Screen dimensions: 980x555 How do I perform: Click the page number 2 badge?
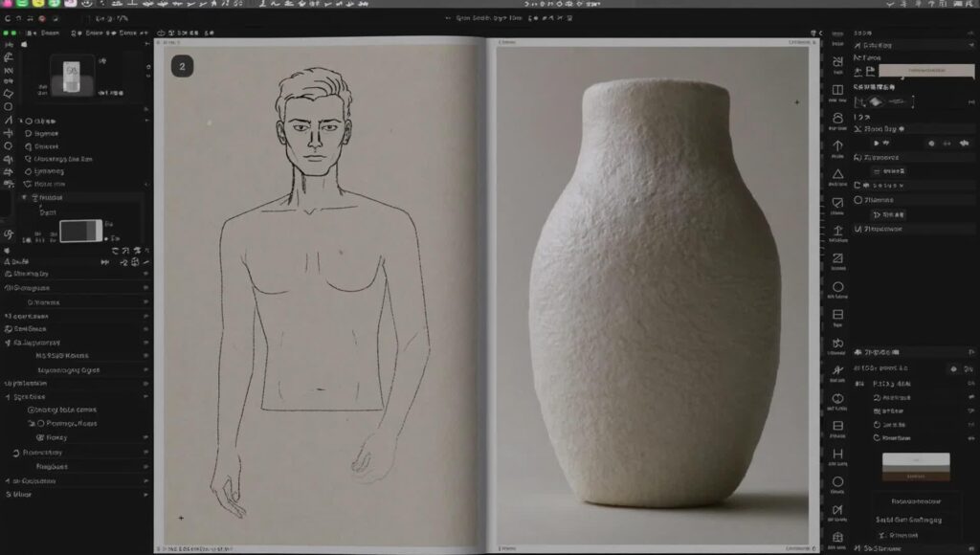click(182, 66)
